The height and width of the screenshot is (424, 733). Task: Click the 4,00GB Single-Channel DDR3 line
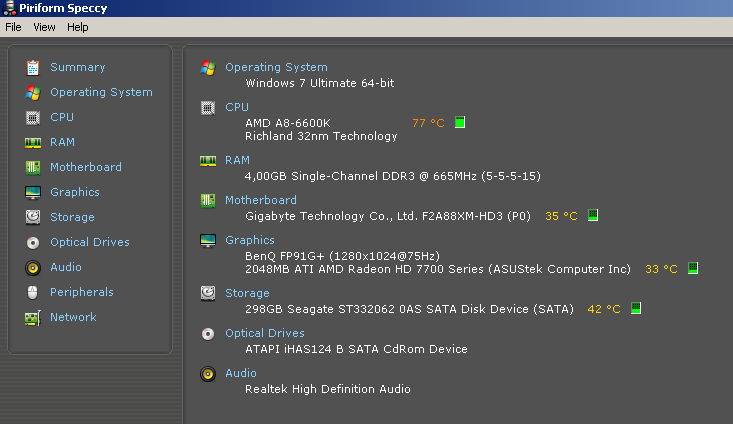(393, 176)
